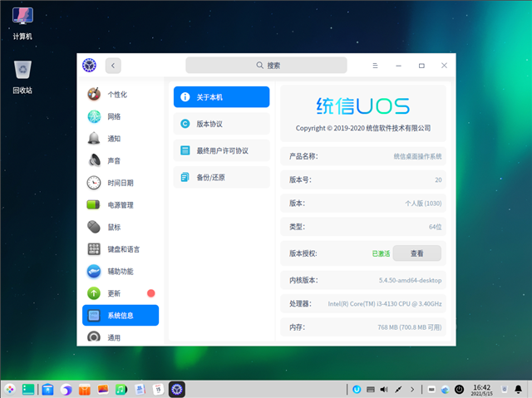Click the red update notification dot
This screenshot has height=398, width=532.
(151, 293)
